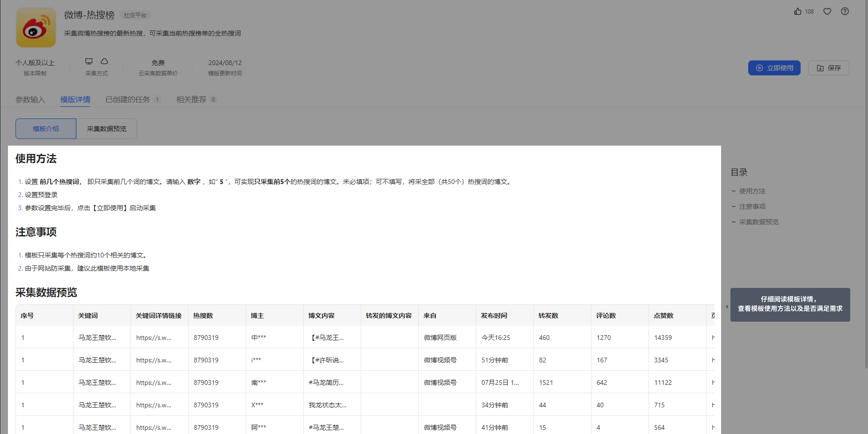Select the monitor icon for local collection
The width and height of the screenshot is (868, 434).
[89, 61]
